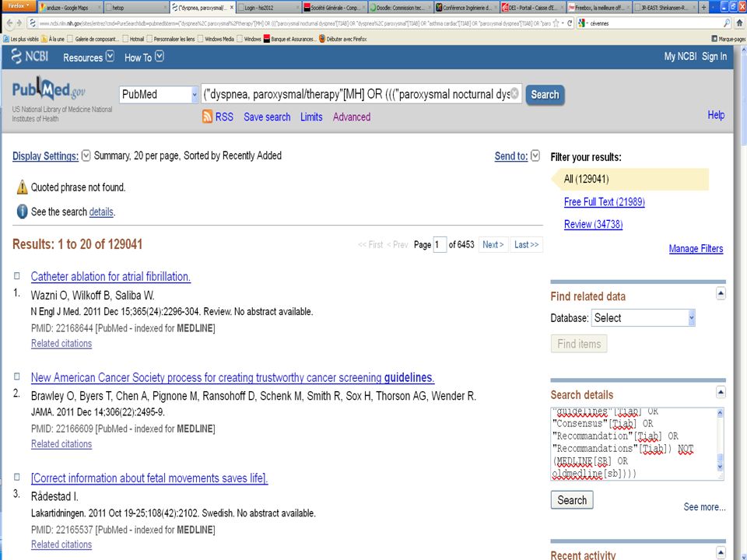Switch to the Société Générale tab
This screenshot has height=560, width=747.
point(335,8)
